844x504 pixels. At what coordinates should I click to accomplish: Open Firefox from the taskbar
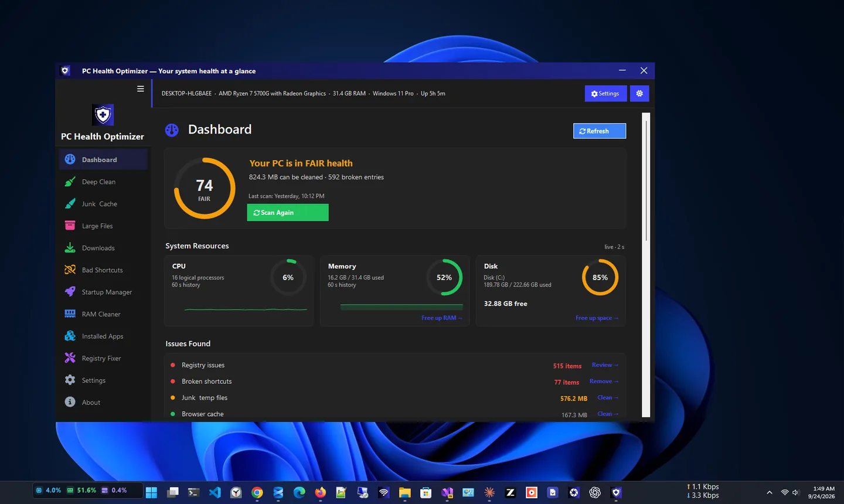click(x=321, y=493)
